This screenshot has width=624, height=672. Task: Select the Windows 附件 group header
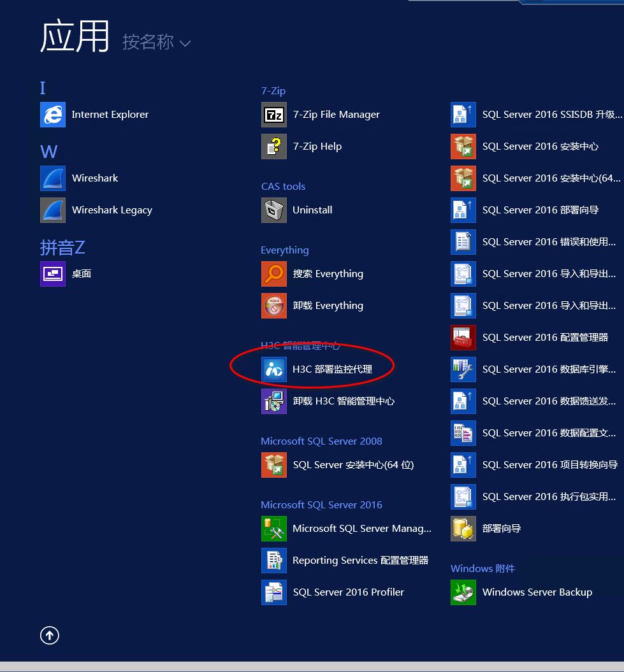[x=483, y=569]
